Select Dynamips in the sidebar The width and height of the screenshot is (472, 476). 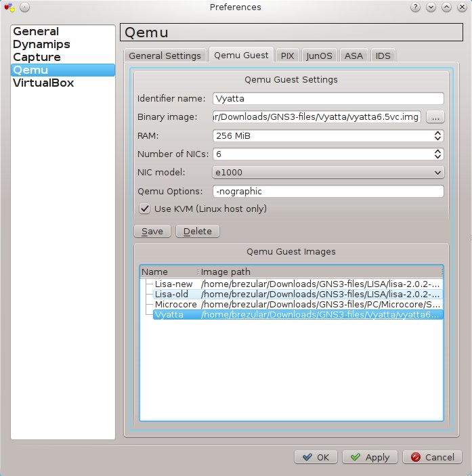coord(63,44)
